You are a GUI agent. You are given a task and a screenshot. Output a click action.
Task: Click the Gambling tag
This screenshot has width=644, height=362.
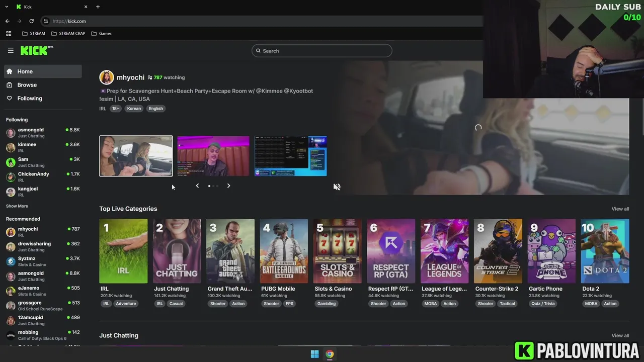[327, 304]
